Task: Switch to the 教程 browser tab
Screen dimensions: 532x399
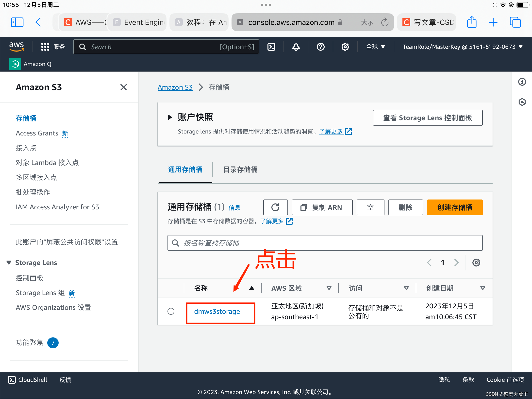Action: click(x=199, y=22)
